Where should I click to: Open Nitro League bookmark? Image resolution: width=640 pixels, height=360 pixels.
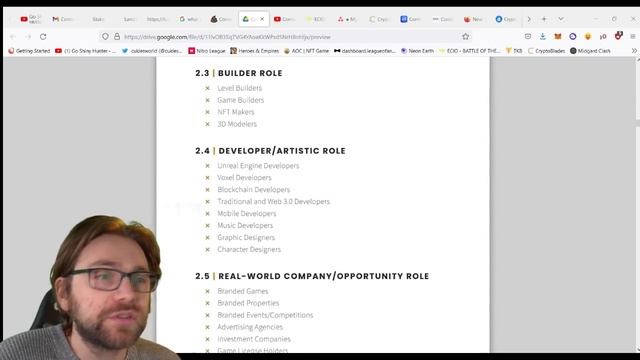207,51
